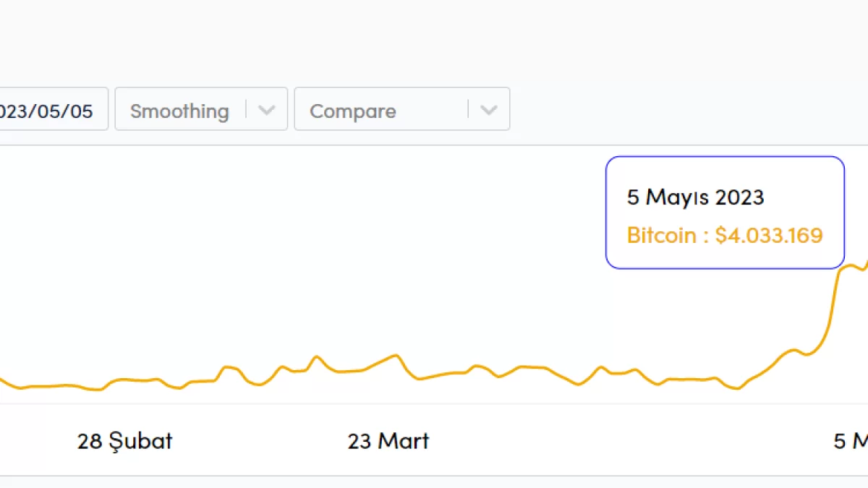Image resolution: width=868 pixels, height=488 pixels.
Task: Click the Bitcoin line plateau below the tooltip
Action: pos(850,266)
